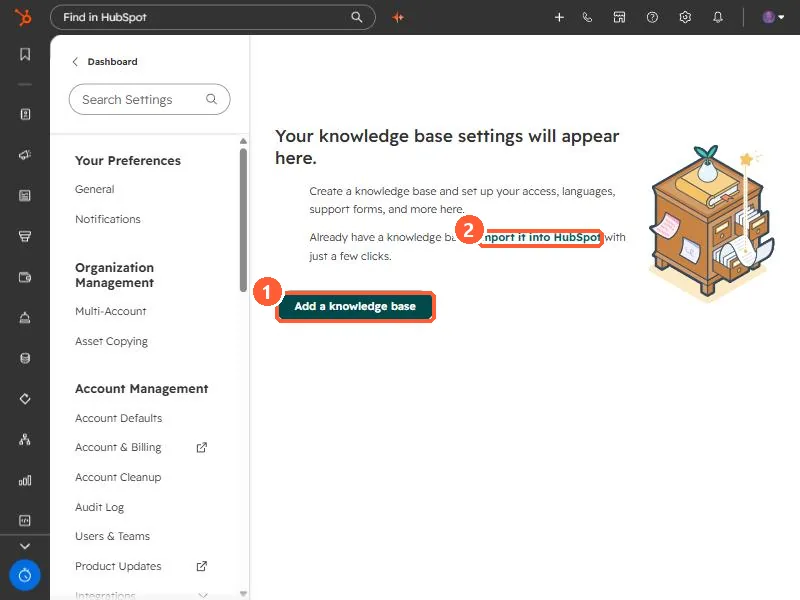The height and width of the screenshot is (600, 800).
Task: Click the settings sidebar scrollbar thumb
Action: (x=243, y=220)
